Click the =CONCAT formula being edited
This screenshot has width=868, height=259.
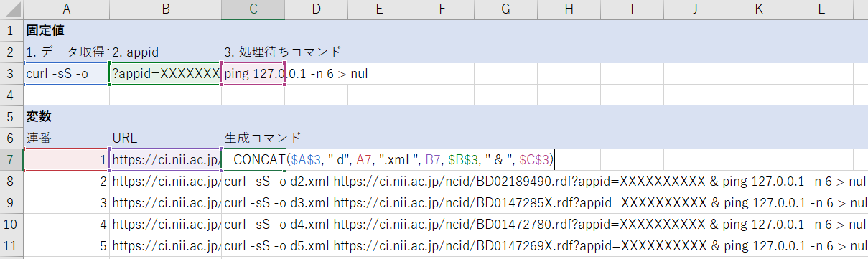click(x=389, y=160)
